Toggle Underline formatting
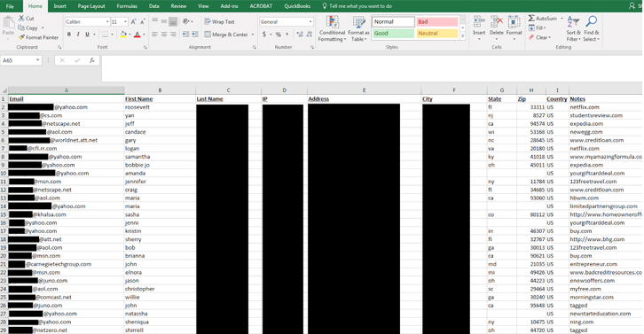The width and height of the screenshot is (644, 334). pyautogui.click(x=87, y=35)
